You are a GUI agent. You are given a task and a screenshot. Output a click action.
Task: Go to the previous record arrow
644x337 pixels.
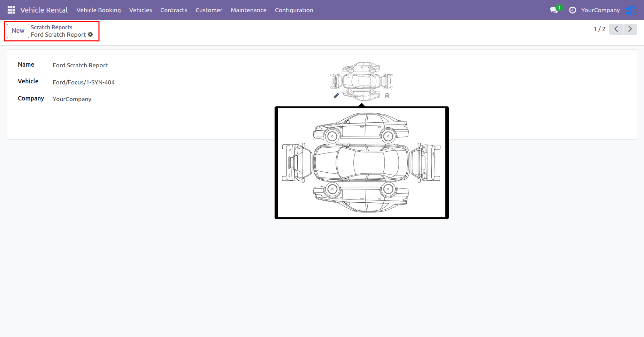click(x=616, y=29)
